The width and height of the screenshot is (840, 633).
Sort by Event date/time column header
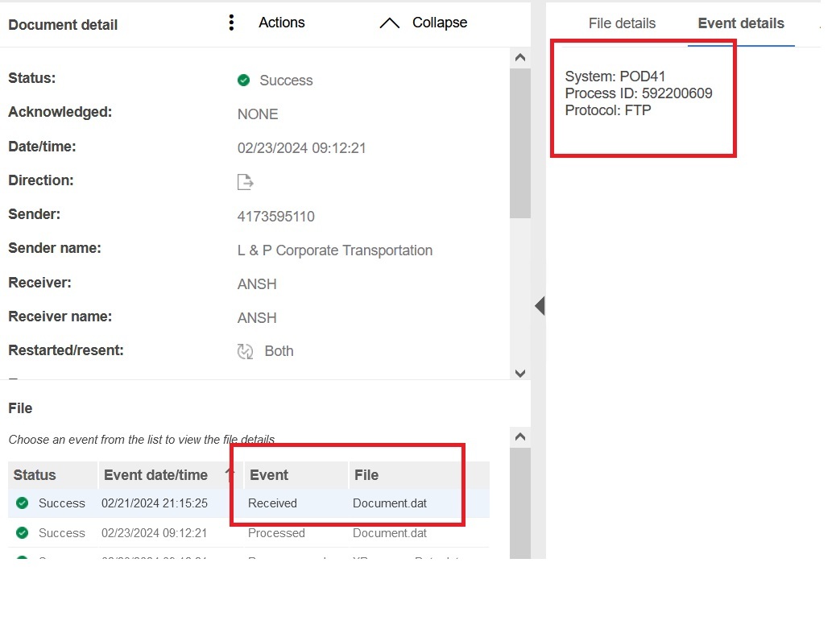tap(155, 475)
